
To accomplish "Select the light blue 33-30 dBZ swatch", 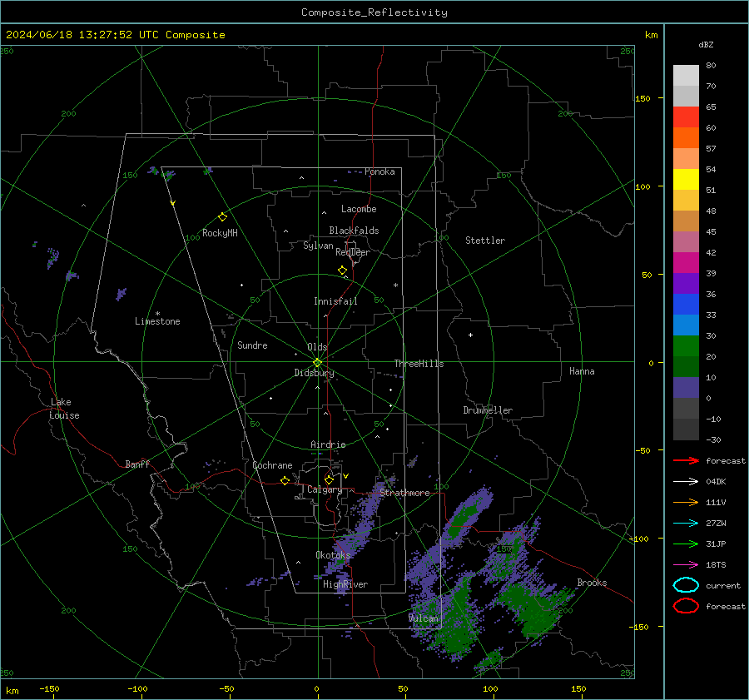I will 686,325.
